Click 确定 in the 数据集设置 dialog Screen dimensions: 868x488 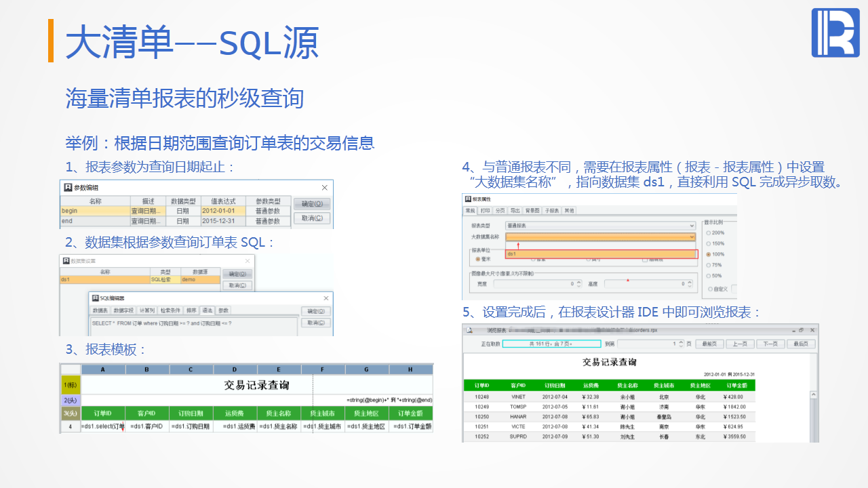click(237, 274)
